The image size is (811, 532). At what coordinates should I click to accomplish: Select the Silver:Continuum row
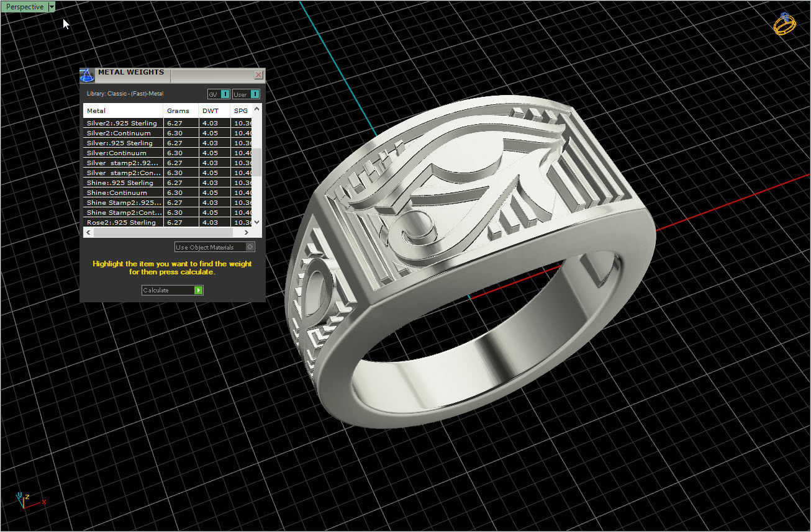pyautogui.click(x=168, y=153)
